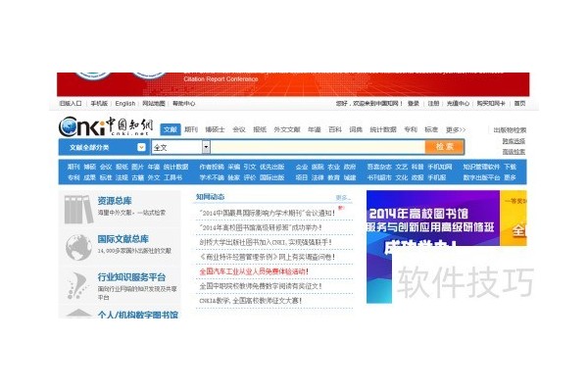This screenshot has width=588, height=392.
Task: Open 跨库选择 link
Action: coord(514,141)
